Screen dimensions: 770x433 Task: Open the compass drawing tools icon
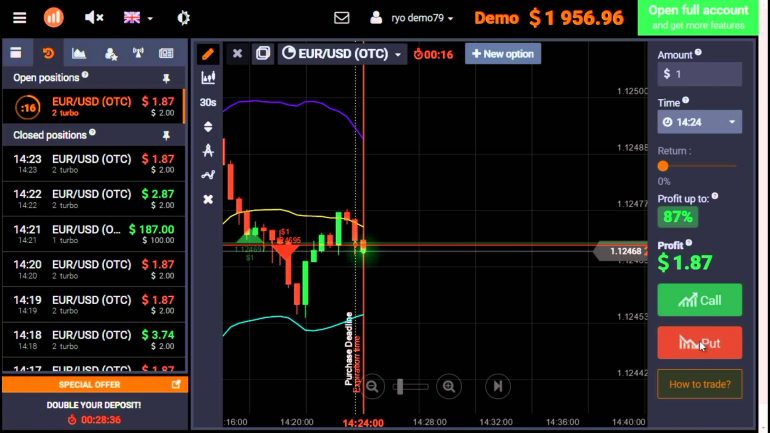tap(208, 151)
